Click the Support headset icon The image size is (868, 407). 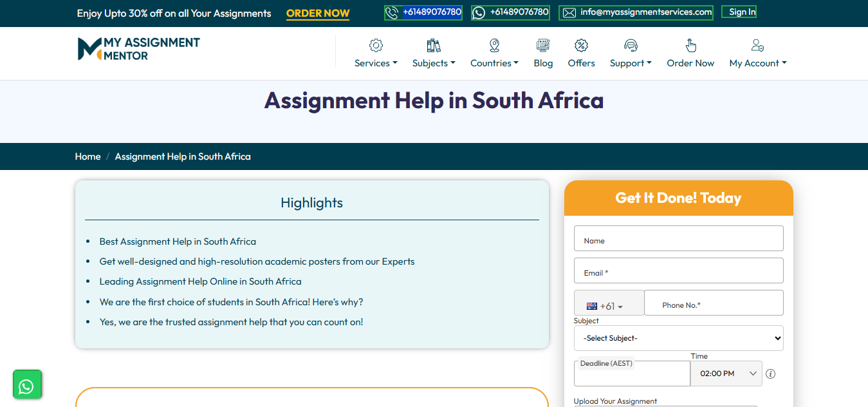pos(631,45)
